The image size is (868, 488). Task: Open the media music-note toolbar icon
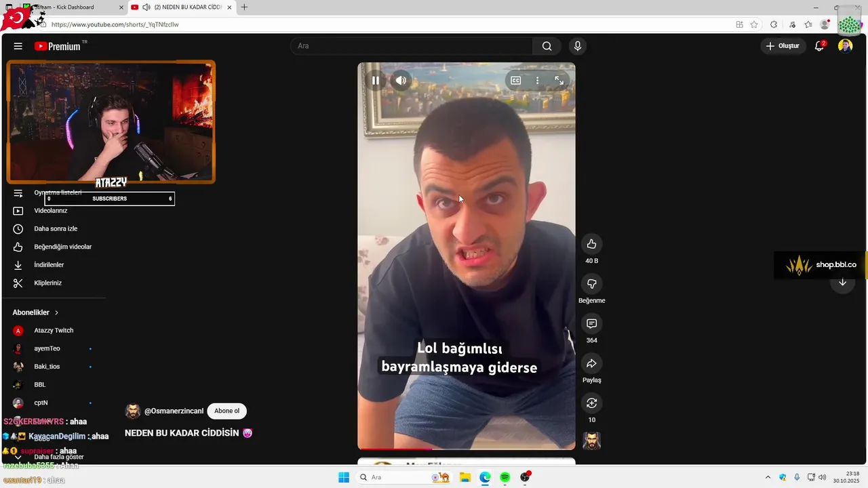click(792, 24)
